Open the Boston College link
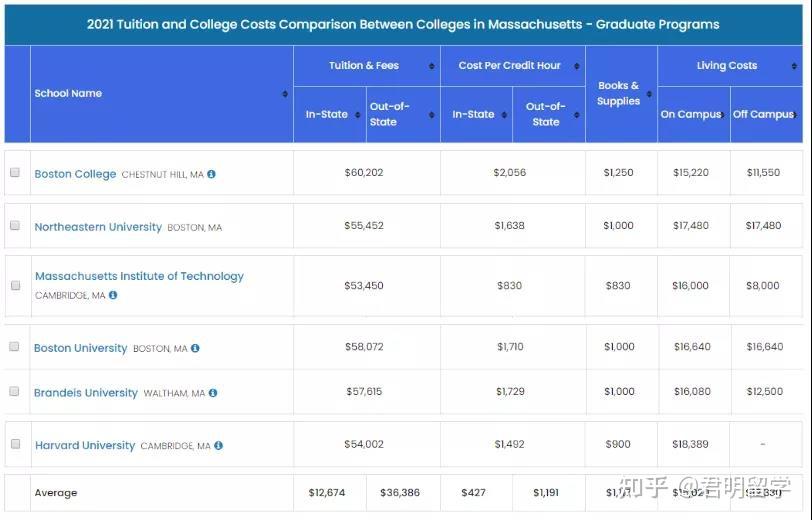The height and width of the screenshot is (520, 812). (x=75, y=174)
